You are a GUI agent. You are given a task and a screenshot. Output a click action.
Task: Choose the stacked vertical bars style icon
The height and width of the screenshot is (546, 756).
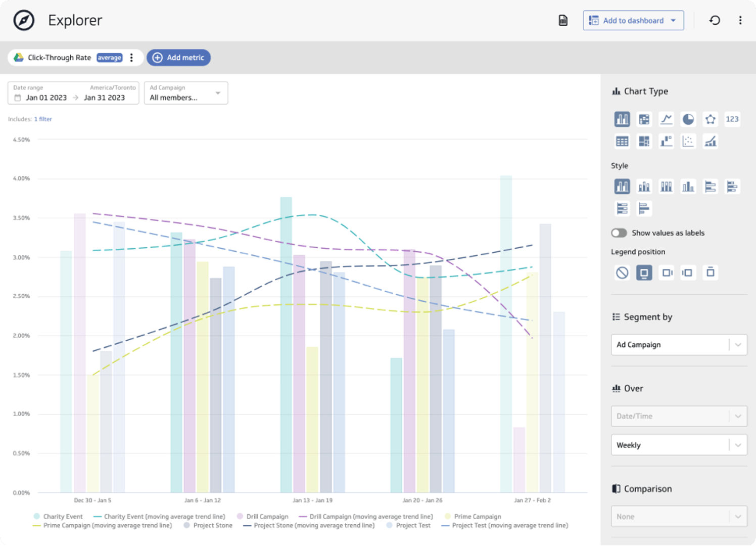(x=644, y=187)
